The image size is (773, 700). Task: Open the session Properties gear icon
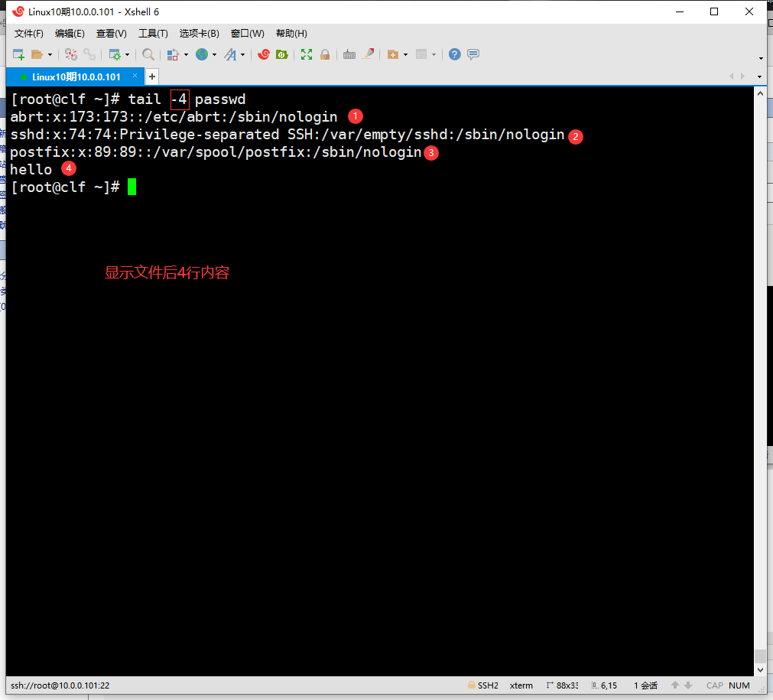tap(115, 54)
